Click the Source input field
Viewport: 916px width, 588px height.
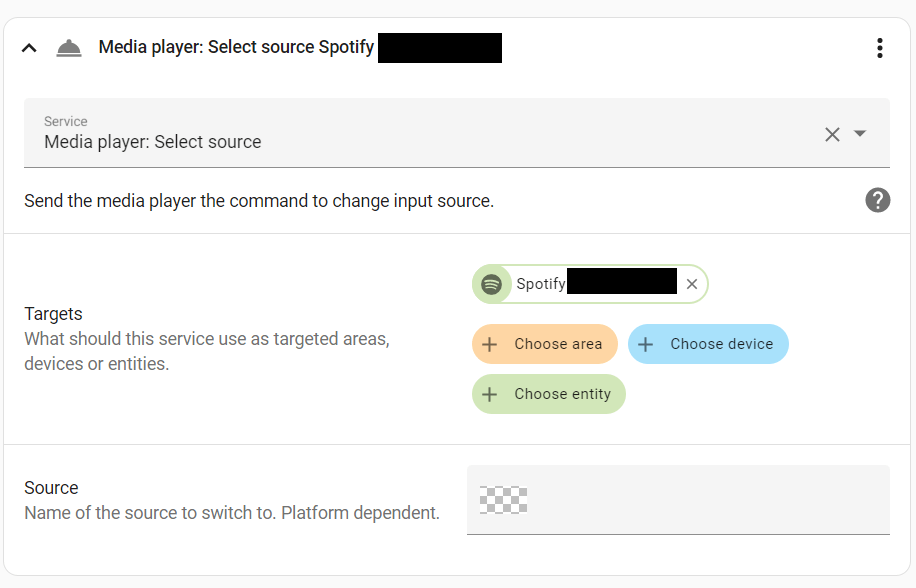click(x=678, y=500)
